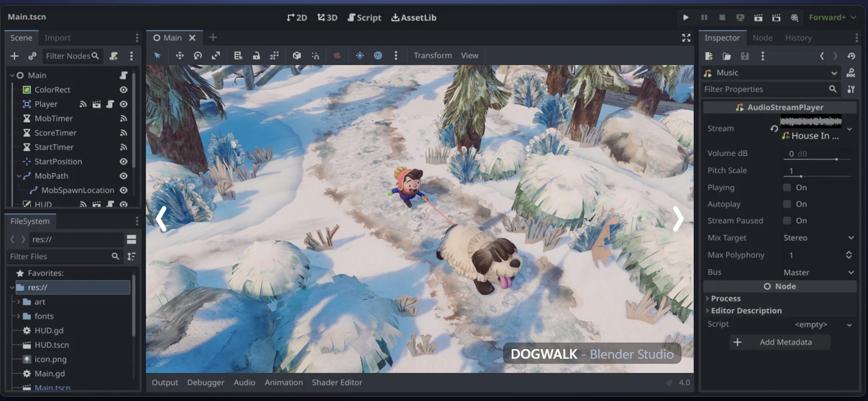Select the Scale mode tool
Viewport: 868px width, 401px height.
click(x=216, y=56)
